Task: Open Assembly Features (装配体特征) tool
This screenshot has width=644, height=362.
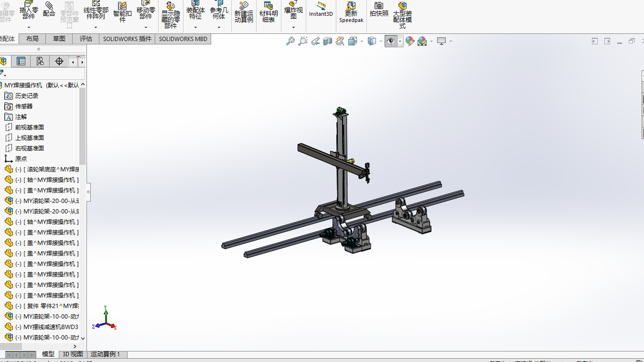Action: tap(195, 10)
